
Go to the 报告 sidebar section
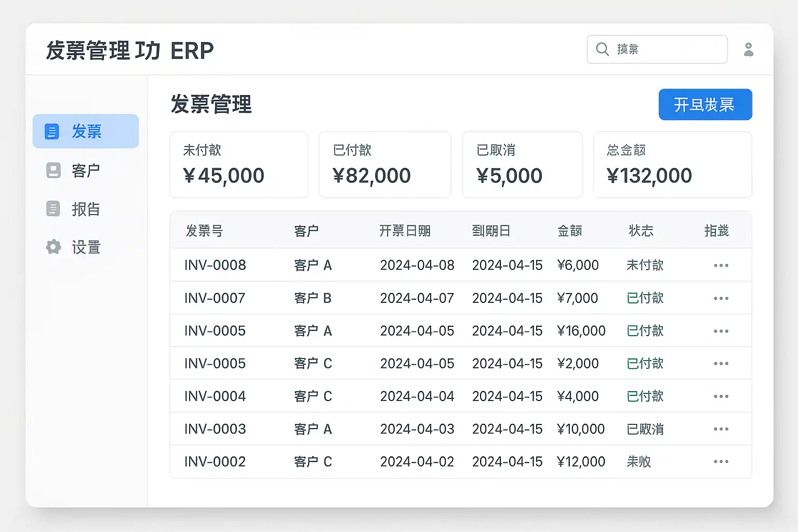pyautogui.click(x=86, y=209)
